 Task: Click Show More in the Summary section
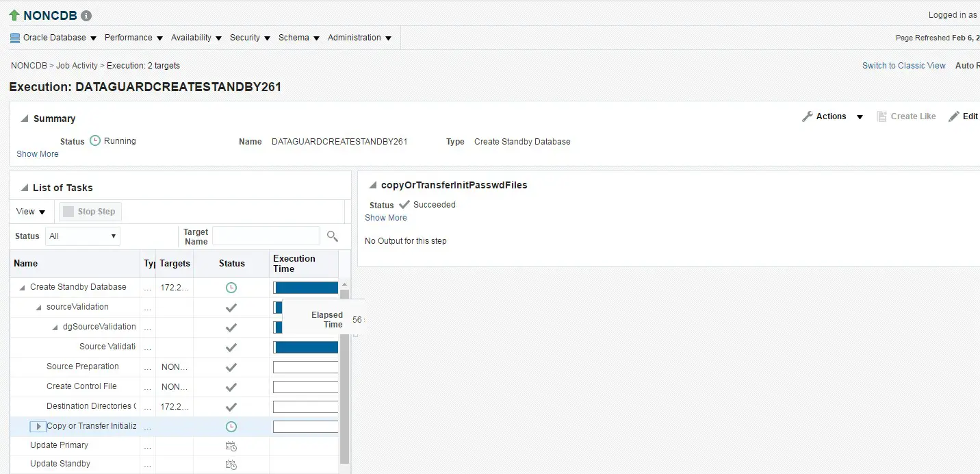coord(38,154)
